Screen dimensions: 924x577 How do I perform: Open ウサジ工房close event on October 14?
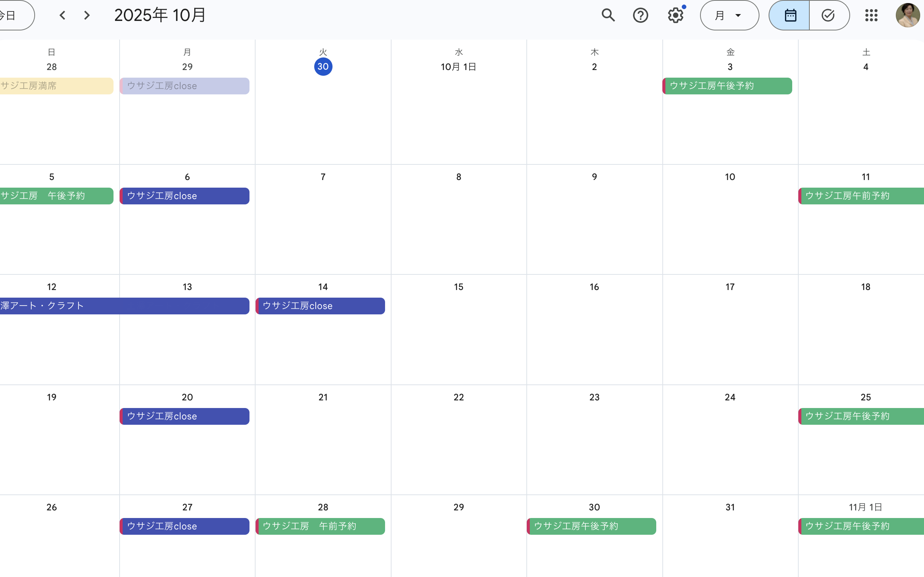coord(320,306)
